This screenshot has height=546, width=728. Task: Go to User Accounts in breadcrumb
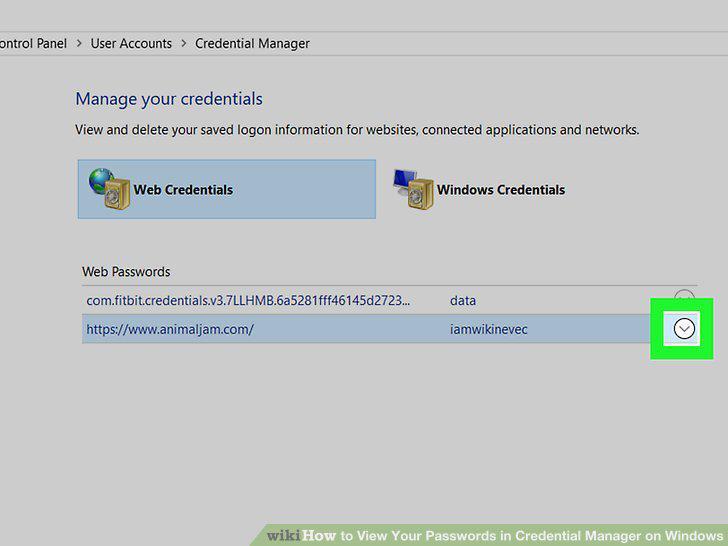[x=131, y=44]
